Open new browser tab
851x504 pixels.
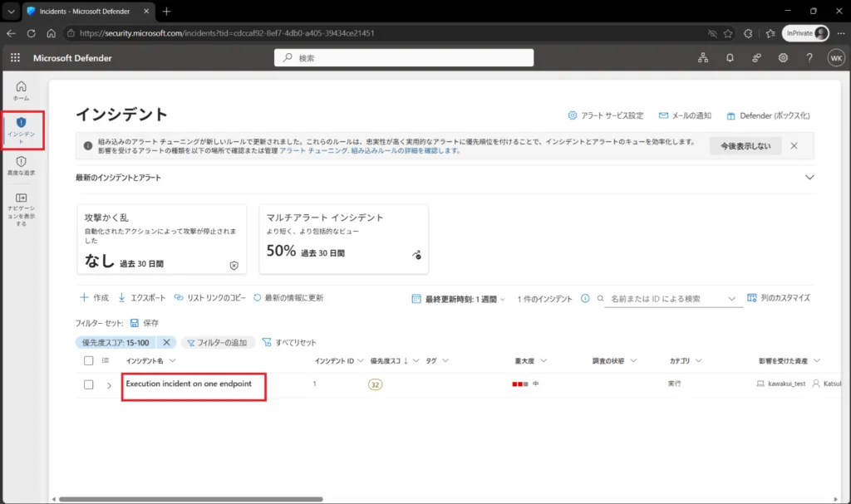click(166, 11)
